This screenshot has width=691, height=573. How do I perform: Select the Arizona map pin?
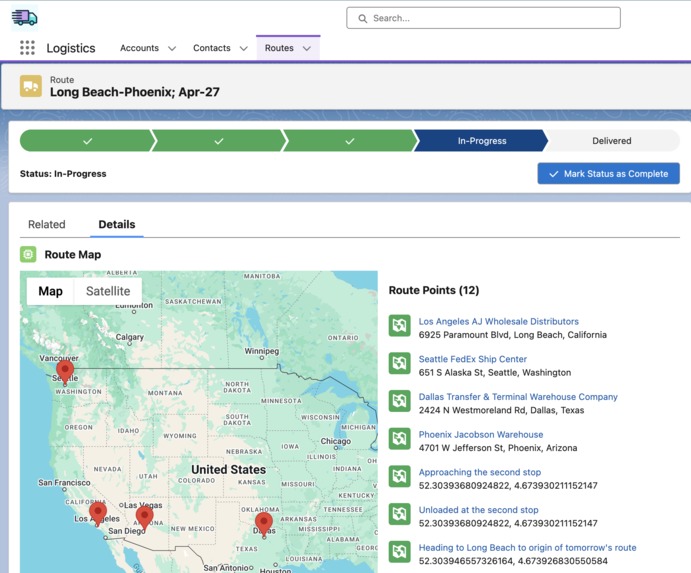click(145, 517)
